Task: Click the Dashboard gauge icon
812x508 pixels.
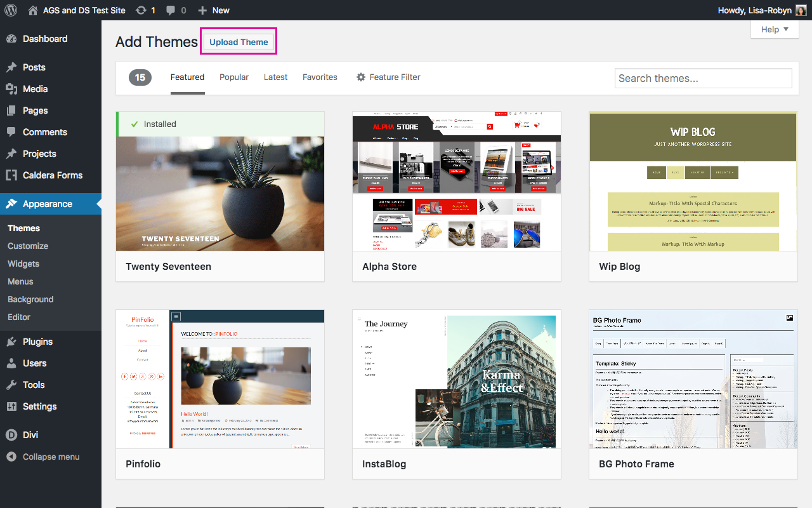Action: coord(11,39)
